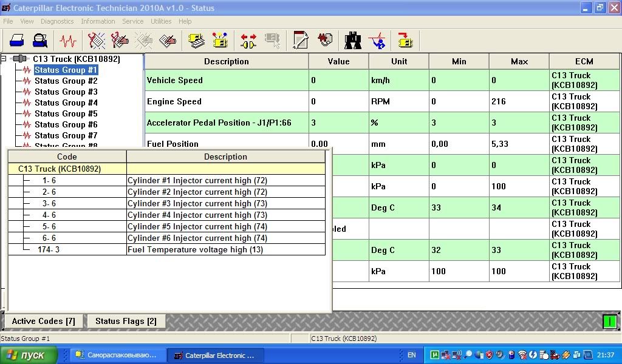The image size is (622, 364).
Task: Open the ECM Summary icon with stacked pages
Action: [196, 41]
